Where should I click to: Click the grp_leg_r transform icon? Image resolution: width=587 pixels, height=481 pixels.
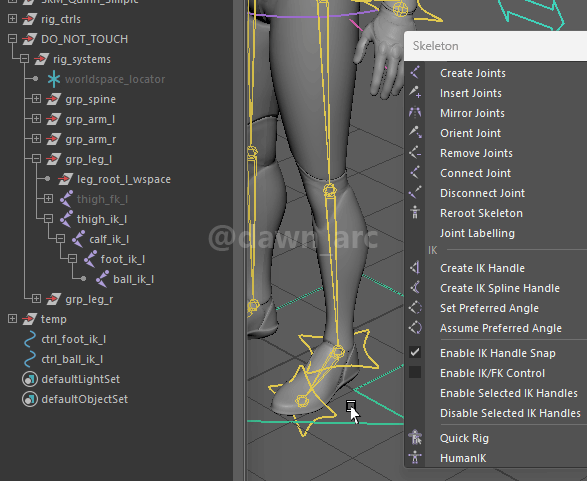[54, 299]
